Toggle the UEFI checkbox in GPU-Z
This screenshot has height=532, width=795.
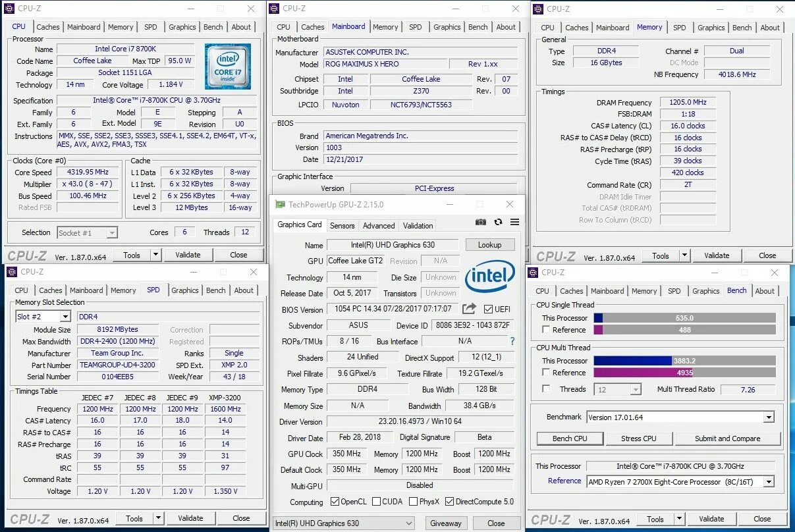(x=488, y=309)
